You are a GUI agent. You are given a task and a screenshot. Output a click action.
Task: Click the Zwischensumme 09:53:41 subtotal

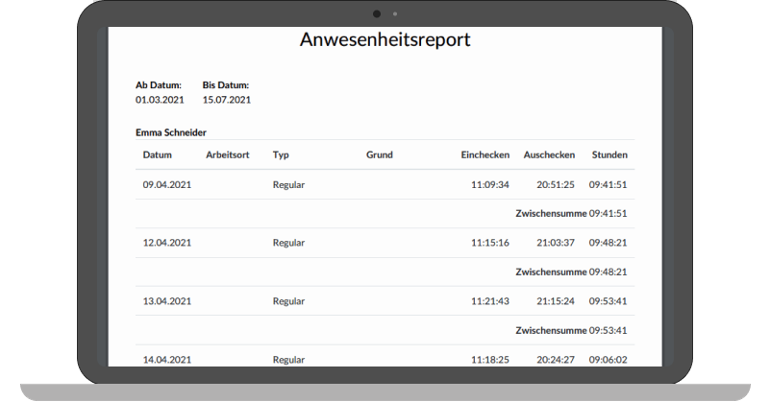(571, 330)
